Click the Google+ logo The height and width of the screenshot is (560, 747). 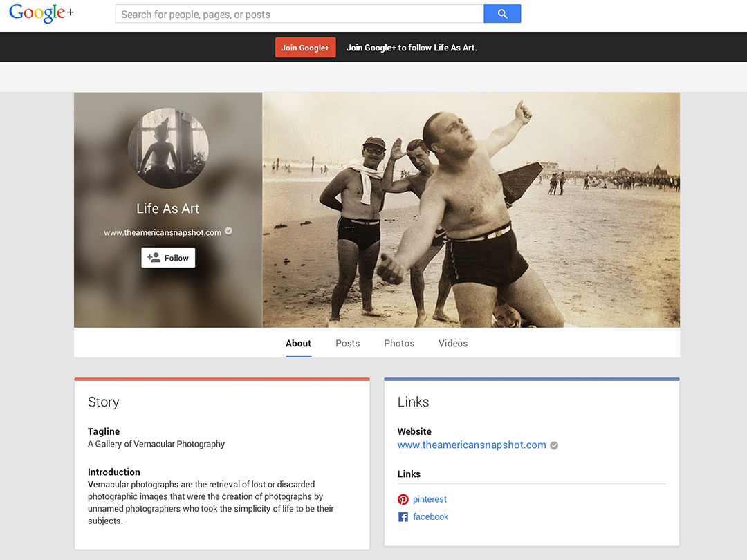[x=41, y=13]
